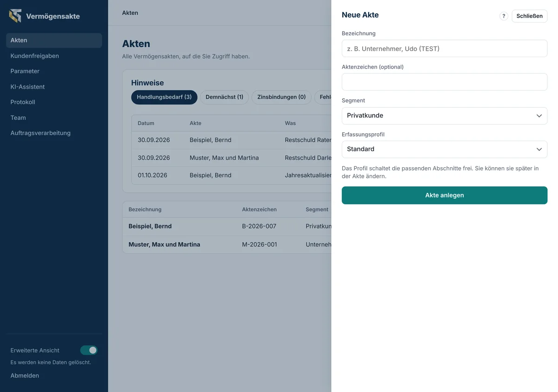The height and width of the screenshot is (392, 558).
Task: Toggle the Erweiterte Ansicht switch
Action: (89, 350)
